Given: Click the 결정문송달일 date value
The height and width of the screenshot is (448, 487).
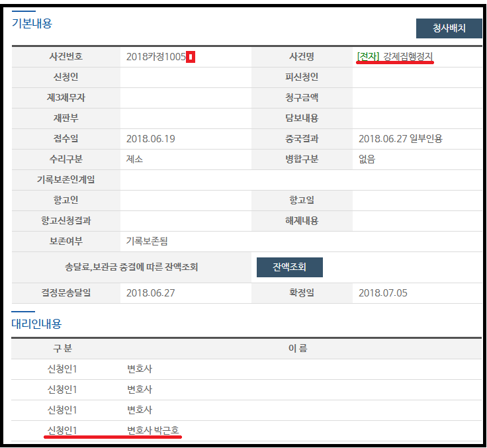Looking at the screenshot, I should (150, 292).
